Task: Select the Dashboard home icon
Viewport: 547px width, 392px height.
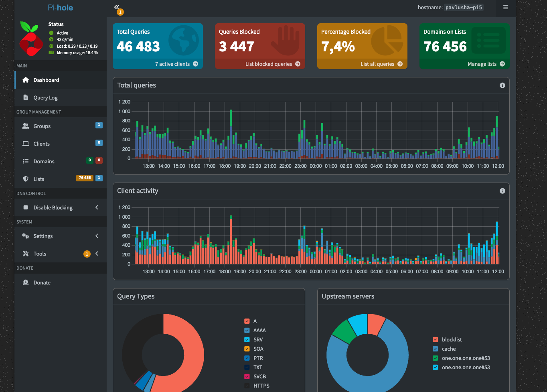Action: (26, 80)
